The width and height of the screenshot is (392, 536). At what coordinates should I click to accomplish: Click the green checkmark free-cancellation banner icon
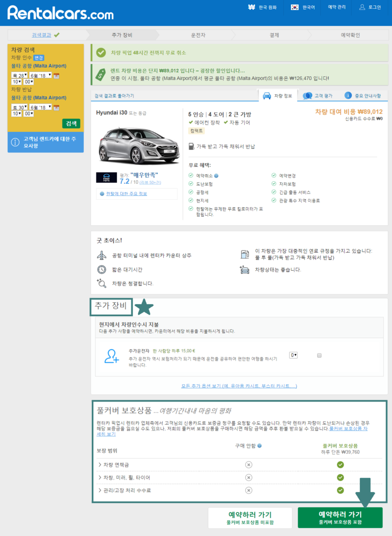coord(101,52)
